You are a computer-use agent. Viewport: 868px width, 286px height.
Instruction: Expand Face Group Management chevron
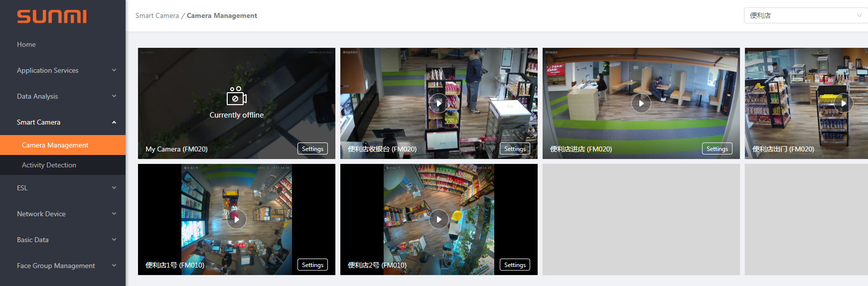click(x=114, y=266)
